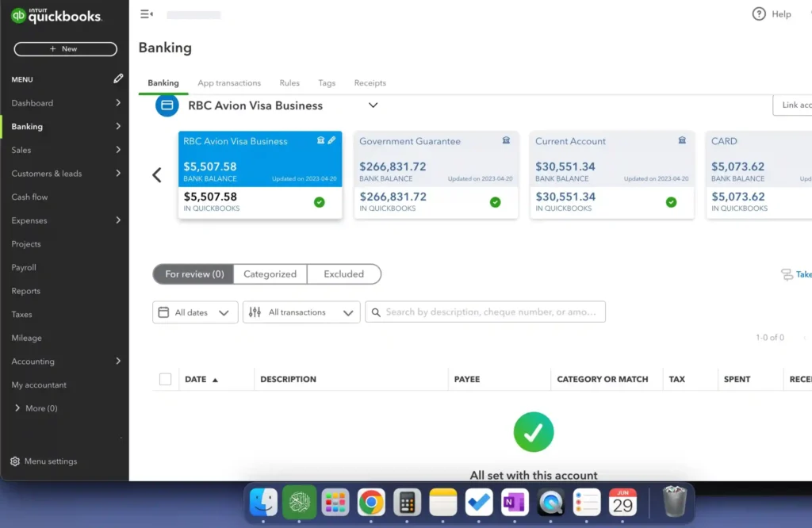The height and width of the screenshot is (528, 812).
Task: Click the SPENT column header
Action: [737, 379]
